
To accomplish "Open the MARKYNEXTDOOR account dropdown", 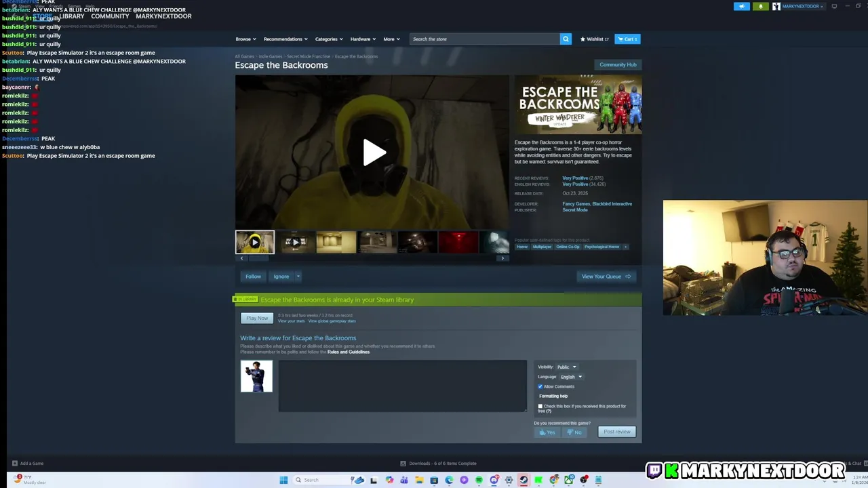I will (x=798, y=6).
